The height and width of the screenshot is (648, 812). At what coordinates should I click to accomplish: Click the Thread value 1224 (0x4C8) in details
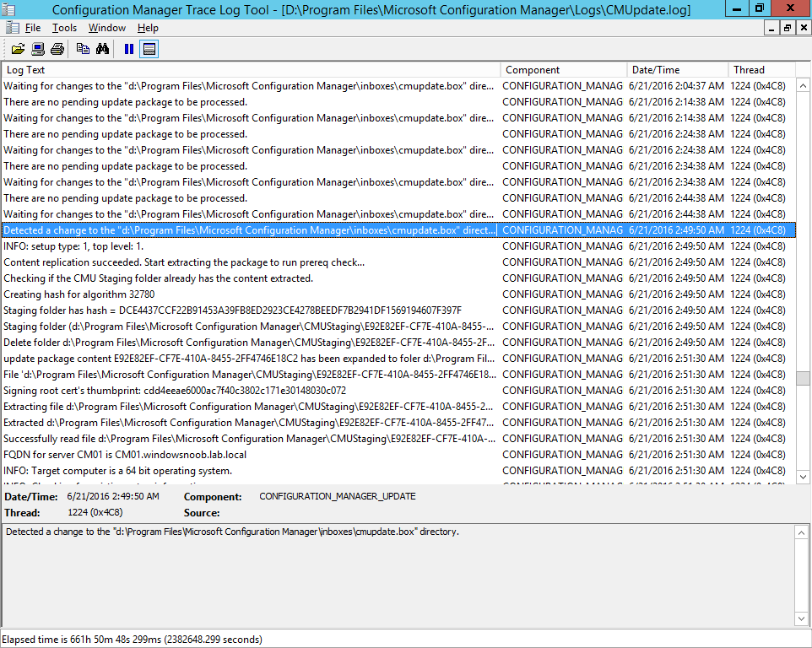coord(95,512)
